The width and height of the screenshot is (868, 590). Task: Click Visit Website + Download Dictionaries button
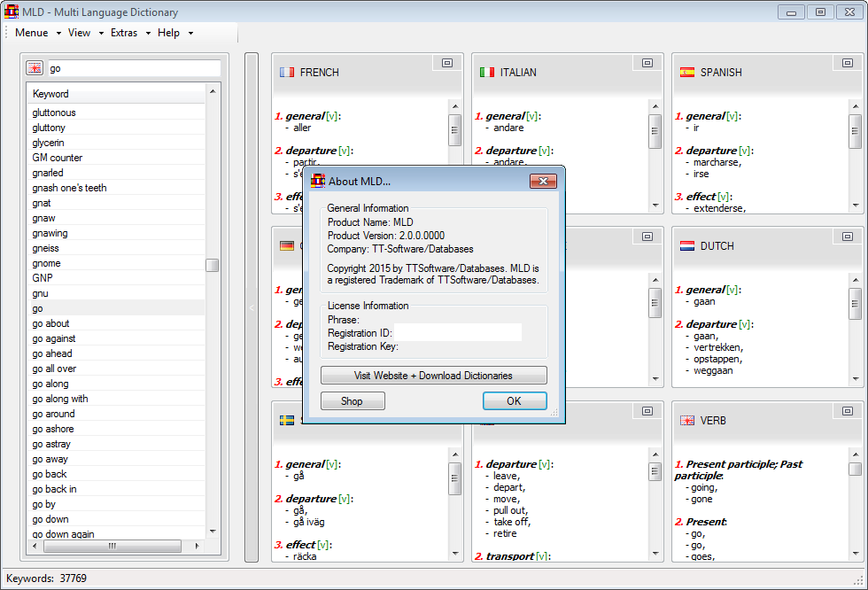(433, 376)
